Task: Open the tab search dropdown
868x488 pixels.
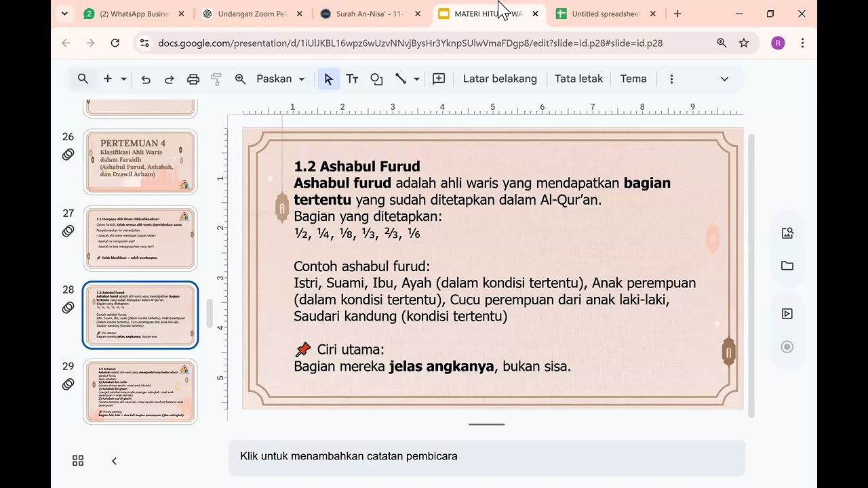Action: click(x=64, y=14)
